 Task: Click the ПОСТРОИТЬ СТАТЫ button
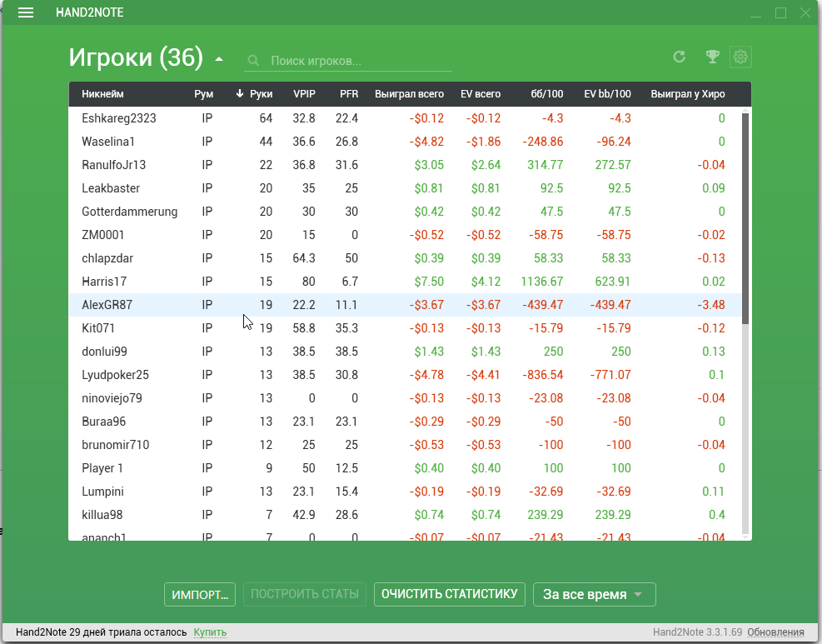click(x=305, y=594)
